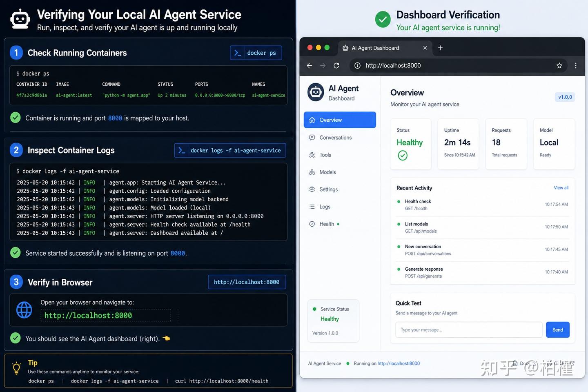Screen dimensions: 588x392
Task: Click View all in Recent Activity
Action: [561, 188]
